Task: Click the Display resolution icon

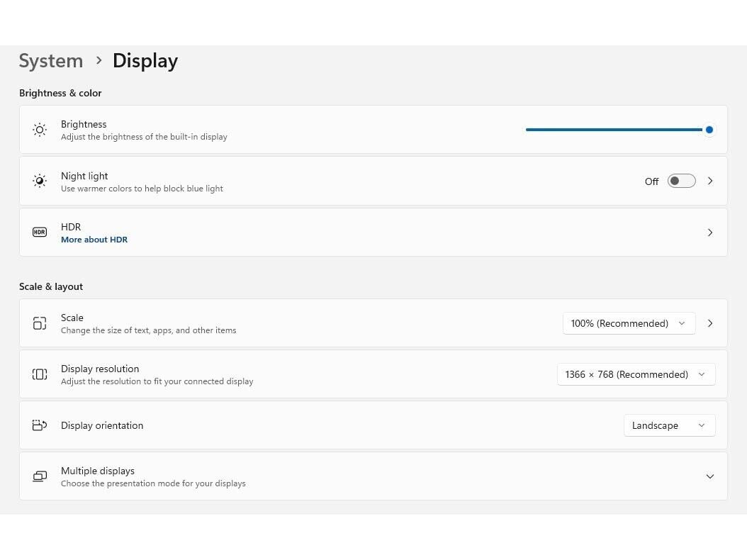Action: click(x=40, y=374)
